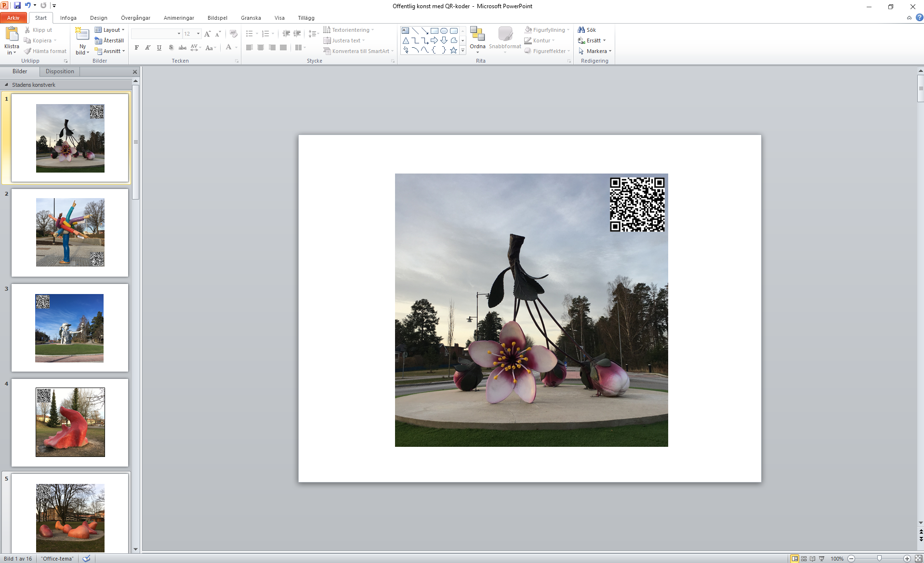Click the 100% zoom level

click(837, 559)
